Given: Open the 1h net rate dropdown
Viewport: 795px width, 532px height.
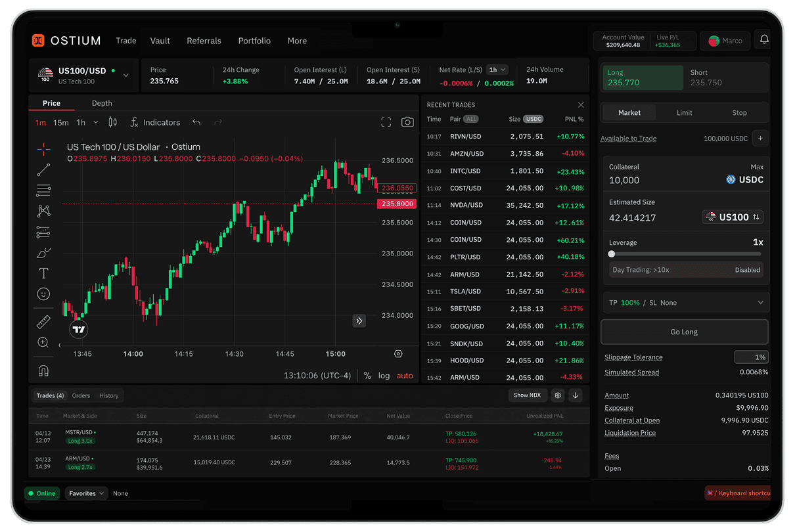Looking at the screenshot, I should [497, 70].
